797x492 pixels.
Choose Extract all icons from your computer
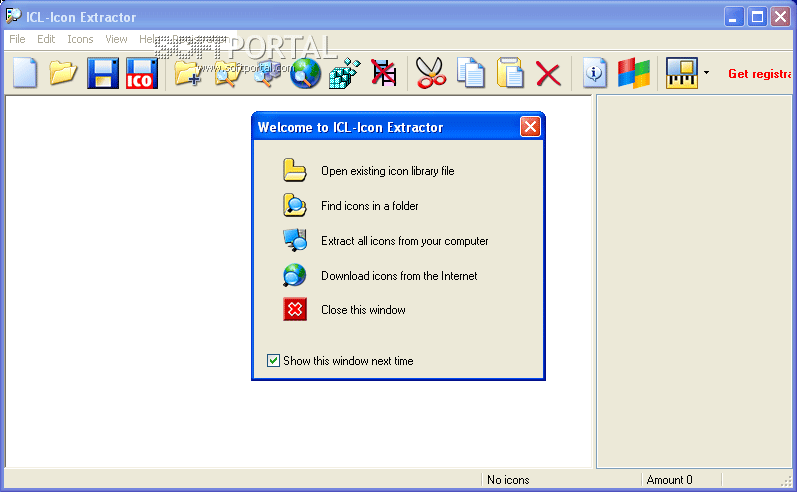tap(405, 241)
